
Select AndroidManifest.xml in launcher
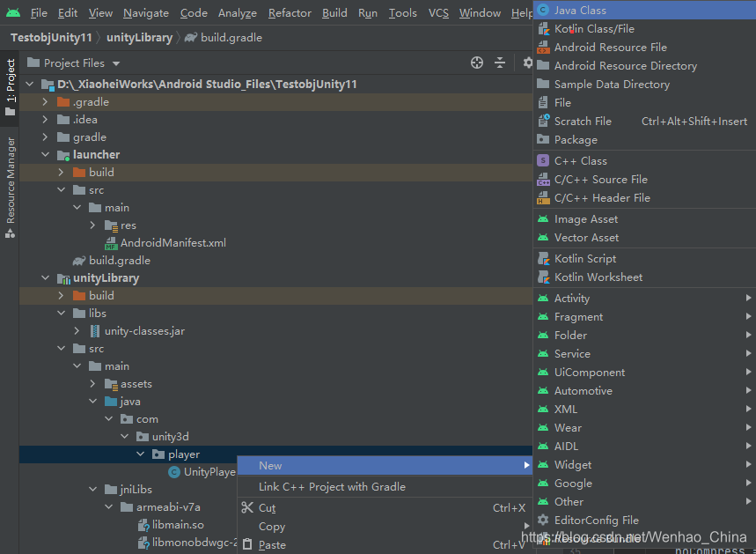(x=165, y=243)
